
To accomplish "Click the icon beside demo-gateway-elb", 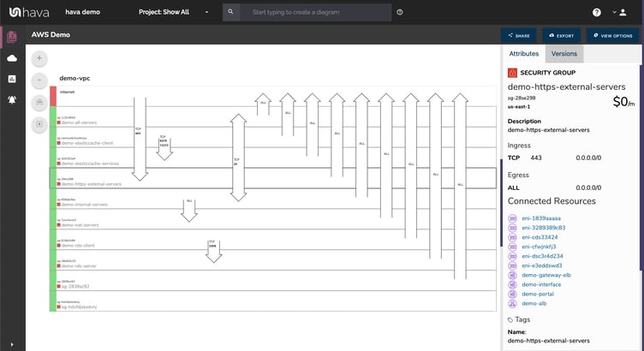I will [512, 275].
